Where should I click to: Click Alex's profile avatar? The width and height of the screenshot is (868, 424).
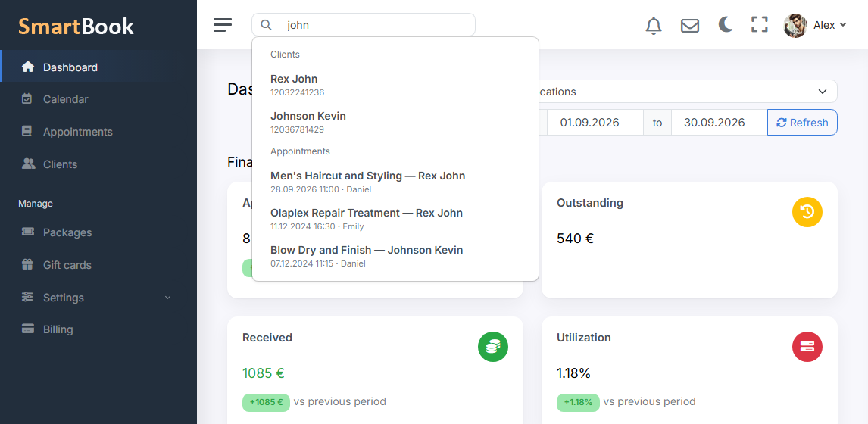coord(795,25)
